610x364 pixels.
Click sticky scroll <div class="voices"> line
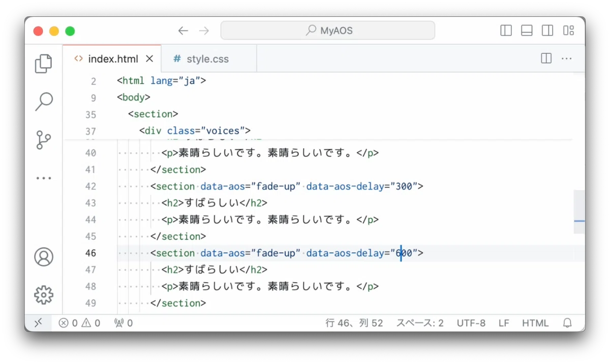coord(195,131)
